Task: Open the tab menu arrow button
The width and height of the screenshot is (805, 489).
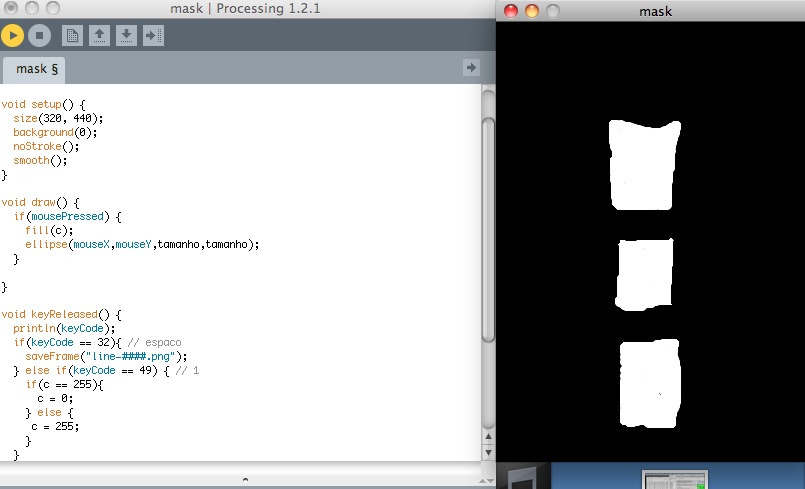Action: 471,67
